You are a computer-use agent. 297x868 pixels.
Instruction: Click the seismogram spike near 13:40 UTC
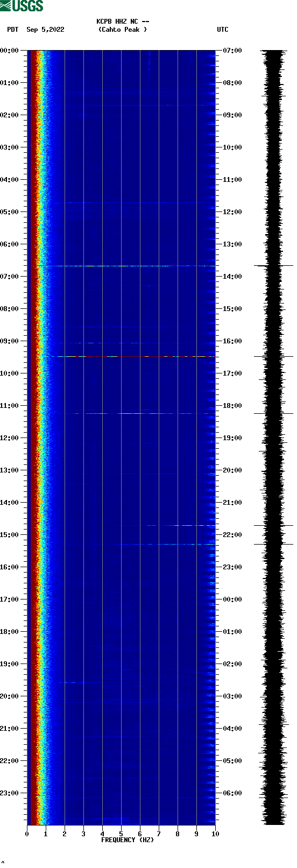(x=274, y=266)
